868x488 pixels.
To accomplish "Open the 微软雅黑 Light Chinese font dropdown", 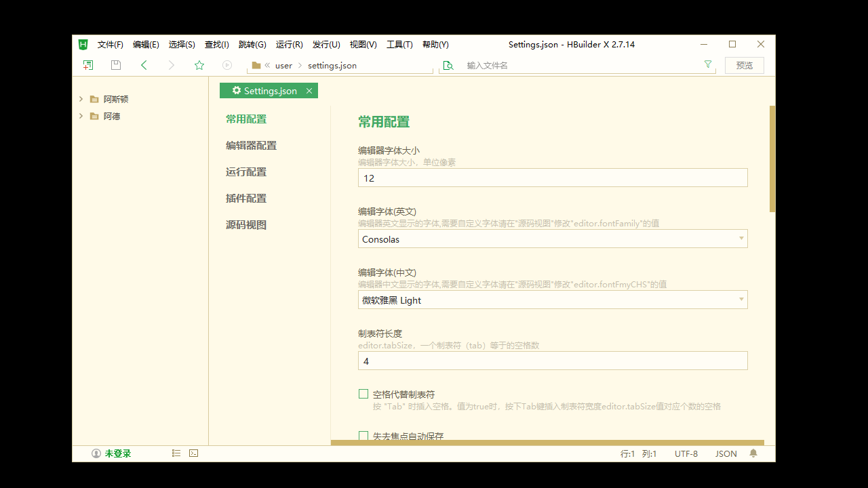I will [x=741, y=300].
